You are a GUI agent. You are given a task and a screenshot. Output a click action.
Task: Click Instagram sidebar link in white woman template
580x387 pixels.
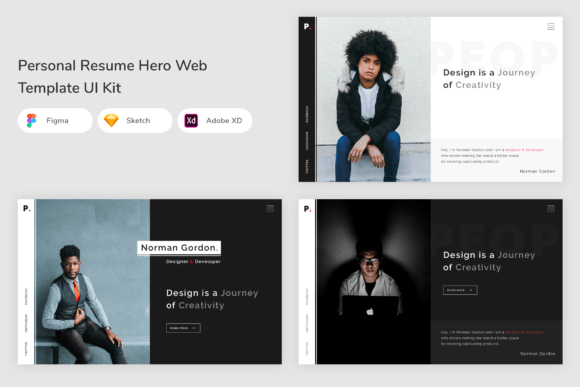307,141
